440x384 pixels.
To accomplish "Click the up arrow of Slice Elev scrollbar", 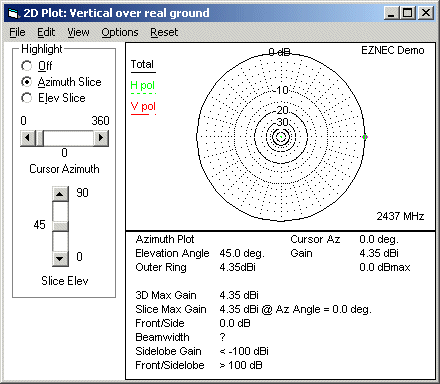I will pyautogui.click(x=60, y=194).
